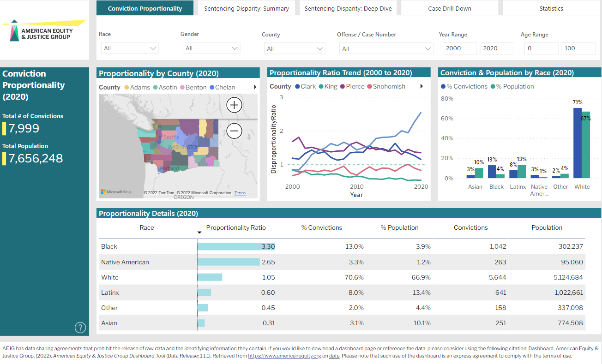602x364 pixels.
Task: Click Year Range end field 2020
Action: (x=497, y=48)
